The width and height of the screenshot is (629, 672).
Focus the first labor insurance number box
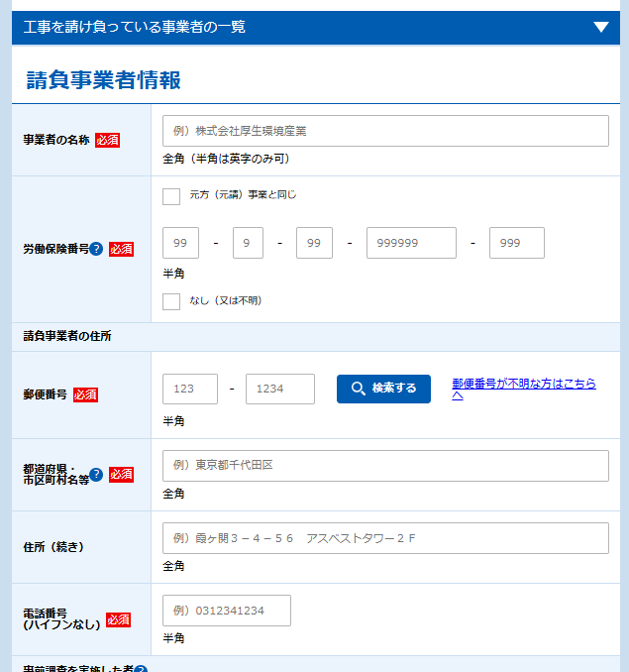pos(183,243)
